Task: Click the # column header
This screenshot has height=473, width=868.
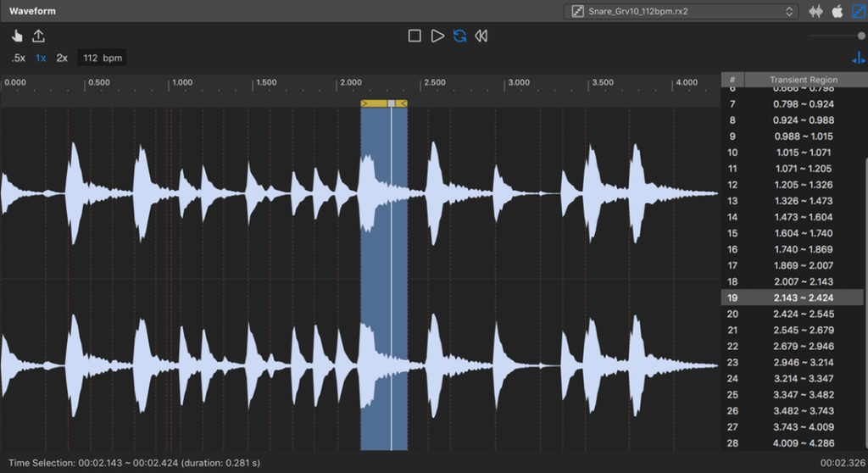Action: click(732, 80)
